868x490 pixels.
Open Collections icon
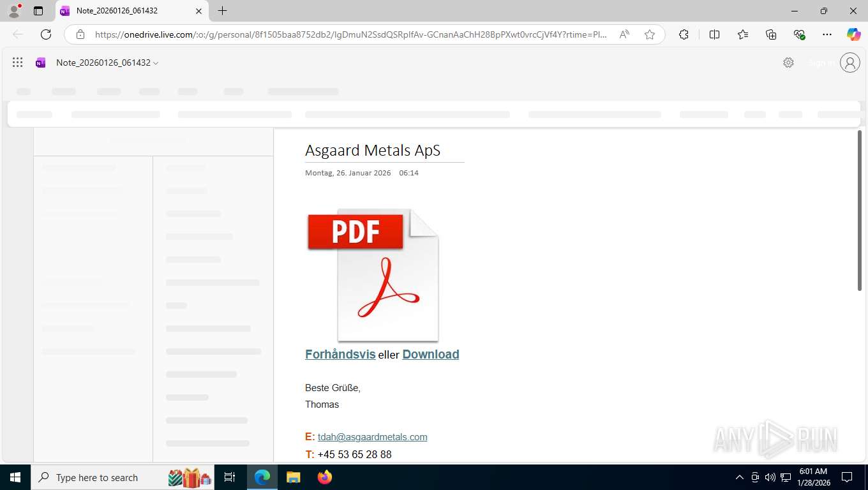pyautogui.click(x=771, y=34)
